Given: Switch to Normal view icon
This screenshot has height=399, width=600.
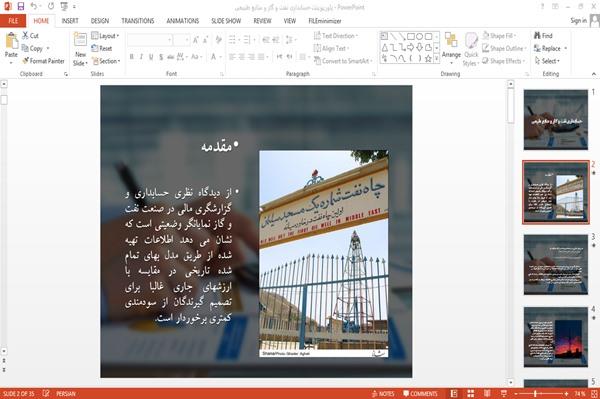Looking at the screenshot, I should pyautogui.click(x=454, y=394).
